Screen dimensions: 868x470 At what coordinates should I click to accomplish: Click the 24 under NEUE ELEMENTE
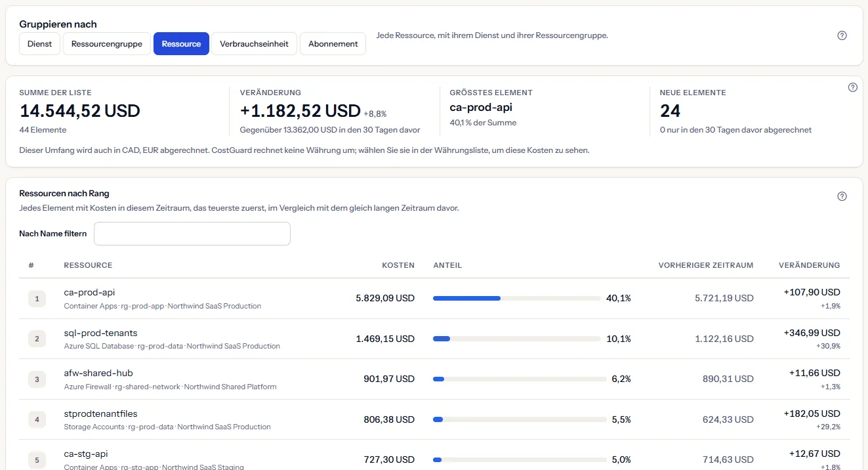pos(670,111)
